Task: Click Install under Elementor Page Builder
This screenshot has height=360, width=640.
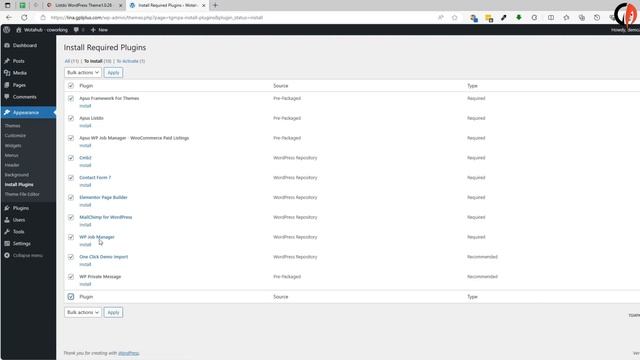Action: pyautogui.click(x=85, y=205)
